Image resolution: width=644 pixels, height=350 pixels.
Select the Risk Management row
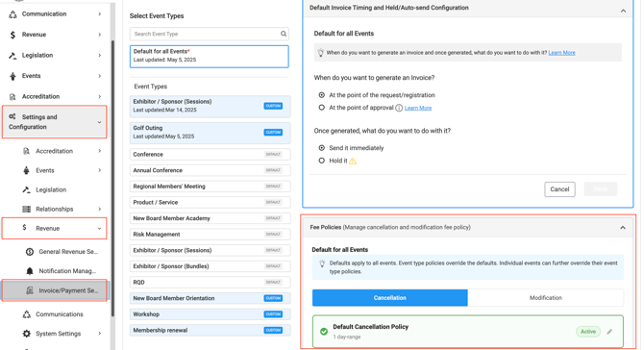tap(210, 235)
